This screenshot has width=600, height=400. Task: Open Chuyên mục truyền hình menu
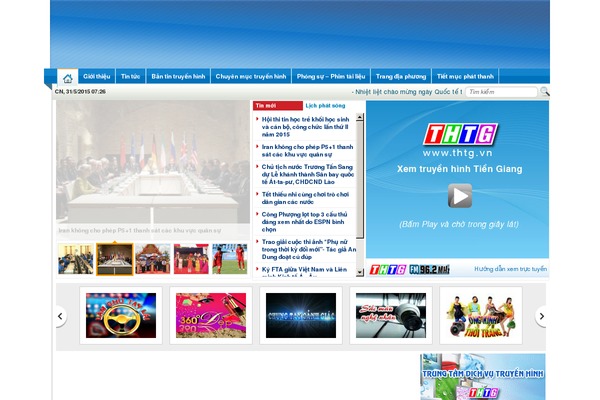tap(251, 76)
